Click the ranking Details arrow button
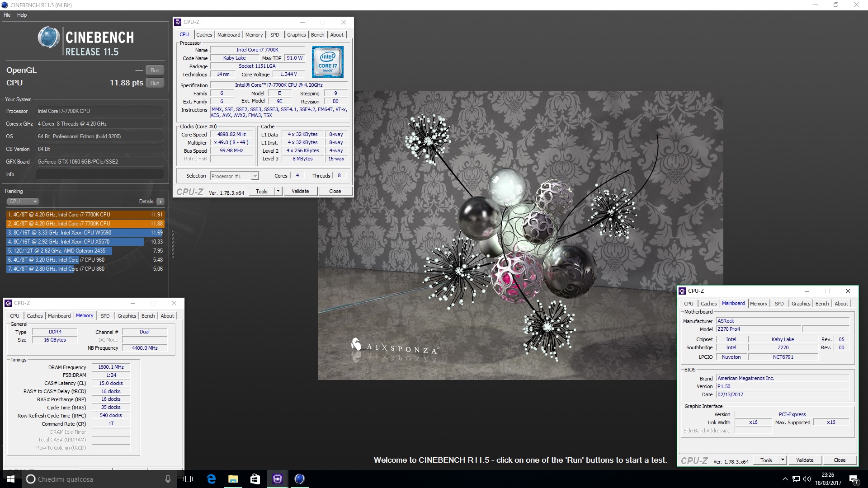 [x=160, y=202]
